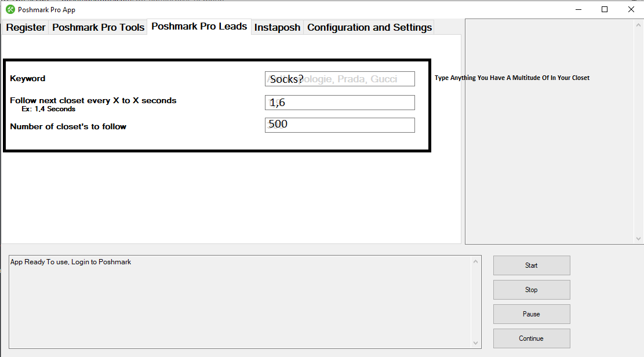The width and height of the screenshot is (644, 357).
Task: Select the Poshmark Pro Leads tab
Action: (199, 26)
